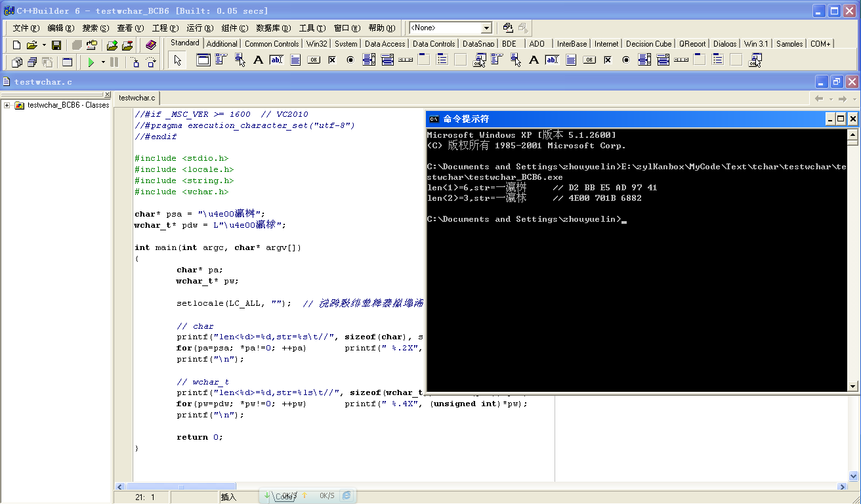Open the 窗口(W) menu
This screenshot has height=504, width=861.
point(347,28)
